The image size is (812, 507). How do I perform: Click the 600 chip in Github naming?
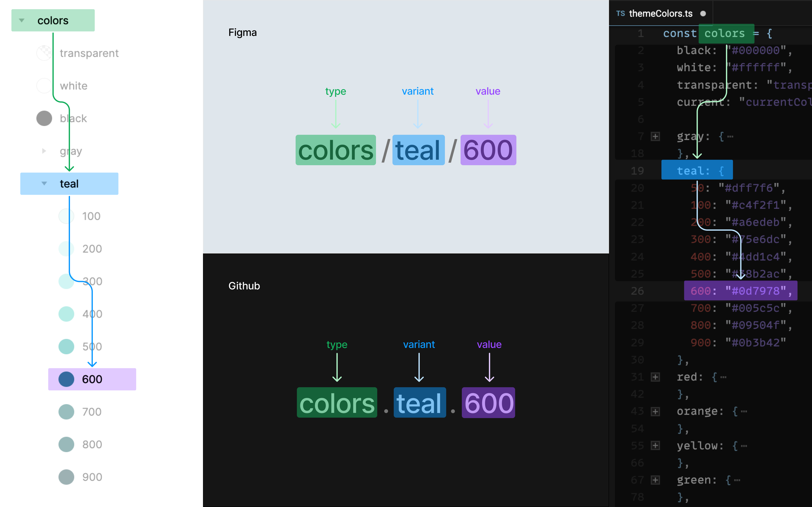point(488,403)
